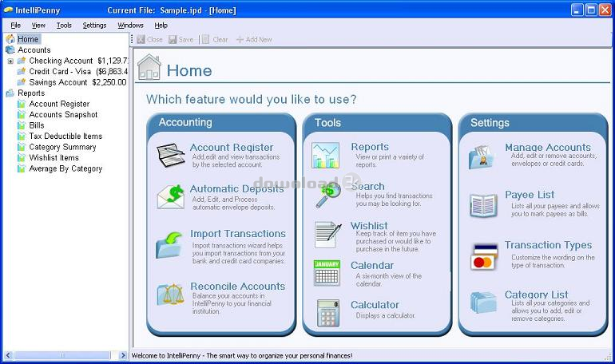Screen dimensions: 615x364
Task: Click the Clear toolbar icon
Action: 205,39
